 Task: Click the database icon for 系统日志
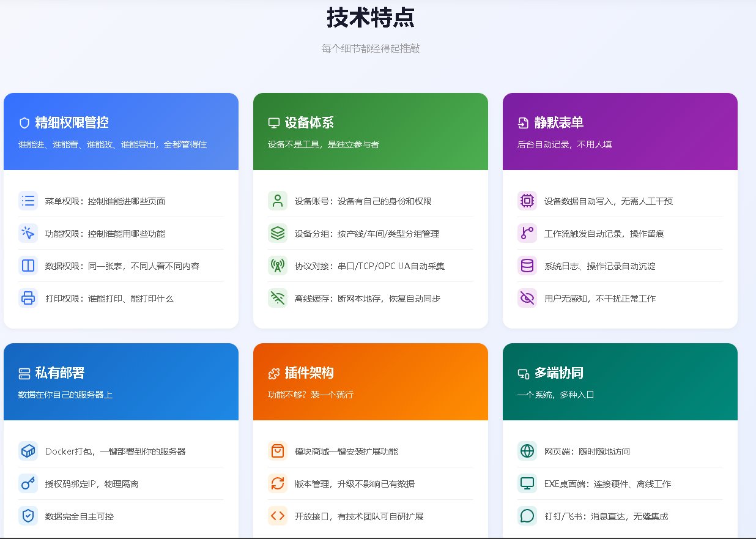[x=527, y=266]
